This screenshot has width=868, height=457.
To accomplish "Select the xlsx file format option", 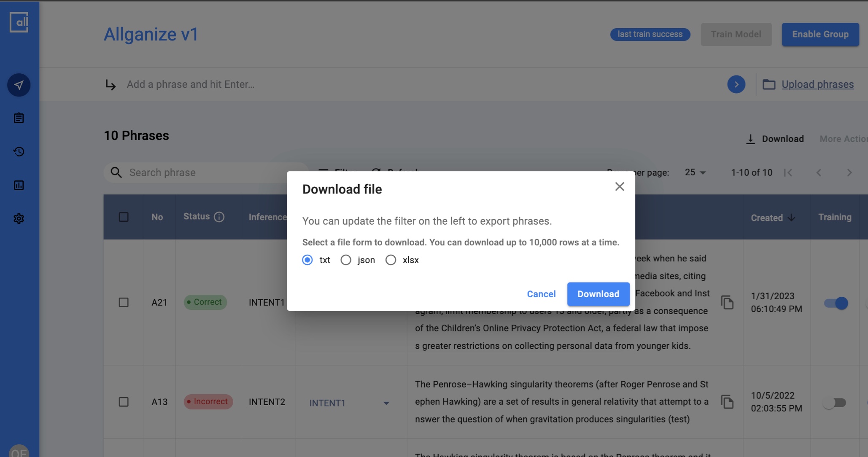I will (391, 260).
